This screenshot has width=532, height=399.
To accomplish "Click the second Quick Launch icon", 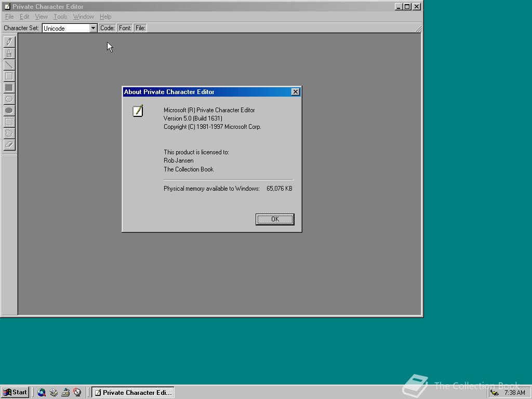I will coord(54,392).
